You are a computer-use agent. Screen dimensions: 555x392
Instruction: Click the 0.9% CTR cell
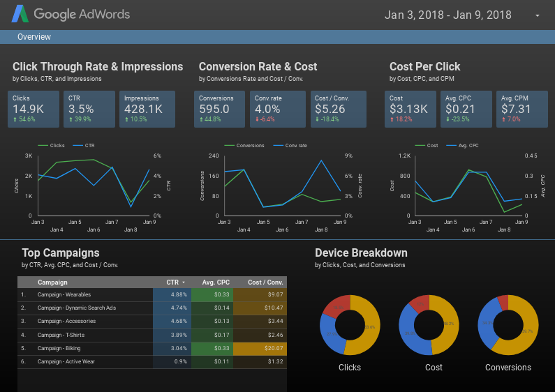pos(172,361)
